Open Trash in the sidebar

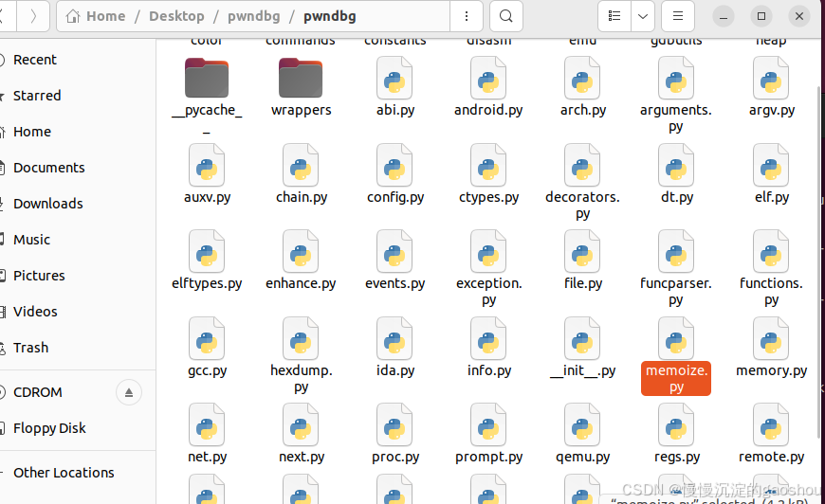click(78, 348)
